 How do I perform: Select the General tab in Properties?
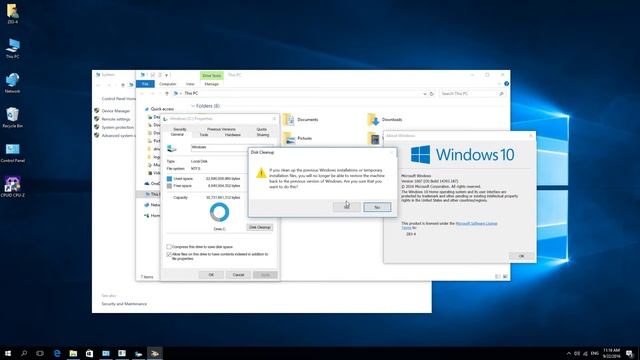tap(177, 134)
